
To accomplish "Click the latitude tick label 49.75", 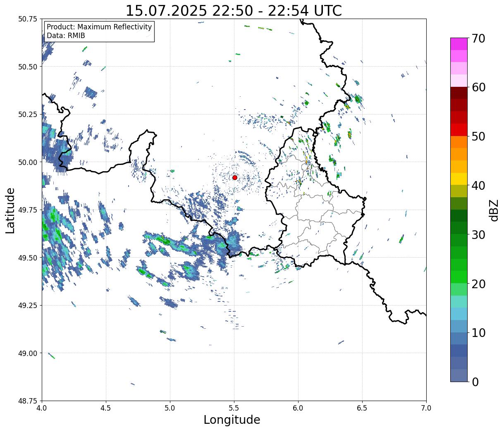I will (28, 210).
